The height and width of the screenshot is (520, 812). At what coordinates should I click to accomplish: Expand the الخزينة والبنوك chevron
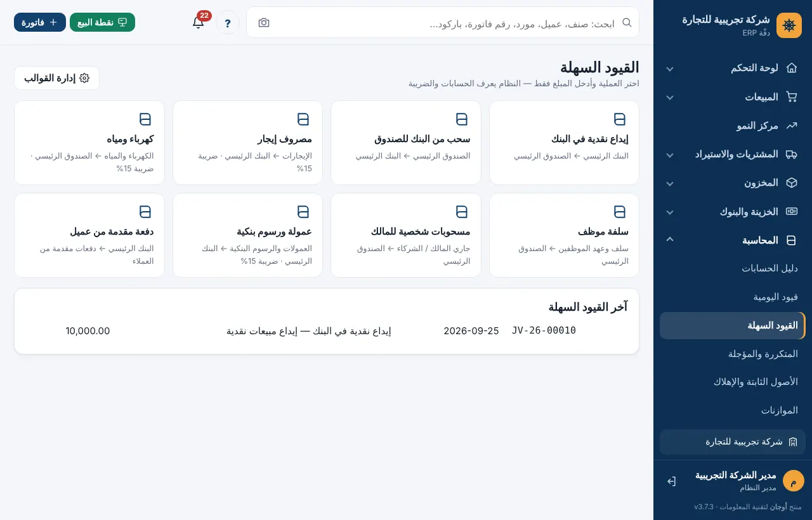(x=670, y=212)
